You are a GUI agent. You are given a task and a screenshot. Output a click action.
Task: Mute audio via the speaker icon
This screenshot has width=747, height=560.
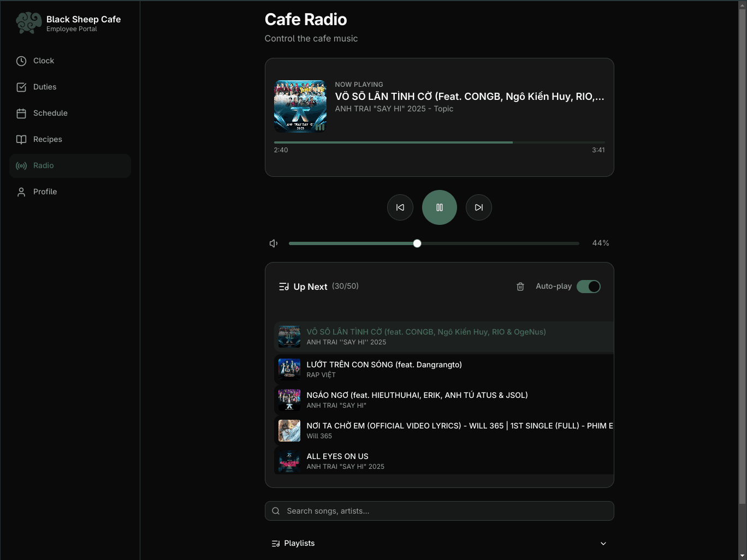[273, 243]
